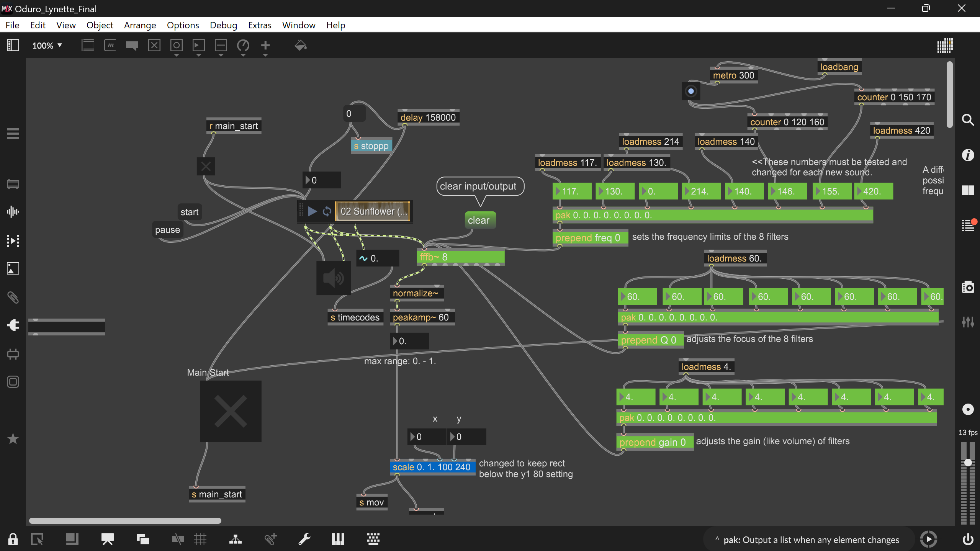Image resolution: width=980 pixels, height=551 pixels.
Task: Expand the add object plus dropdown
Action: pos(265,56)
